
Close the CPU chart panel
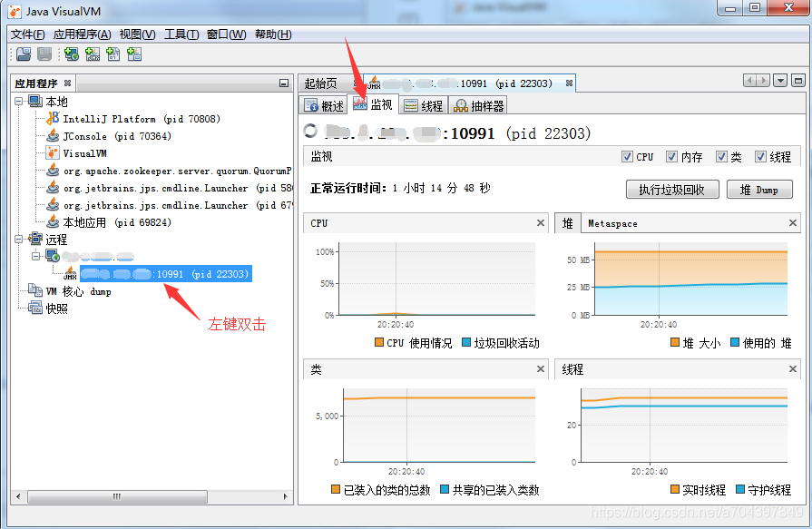click(541, 223)
